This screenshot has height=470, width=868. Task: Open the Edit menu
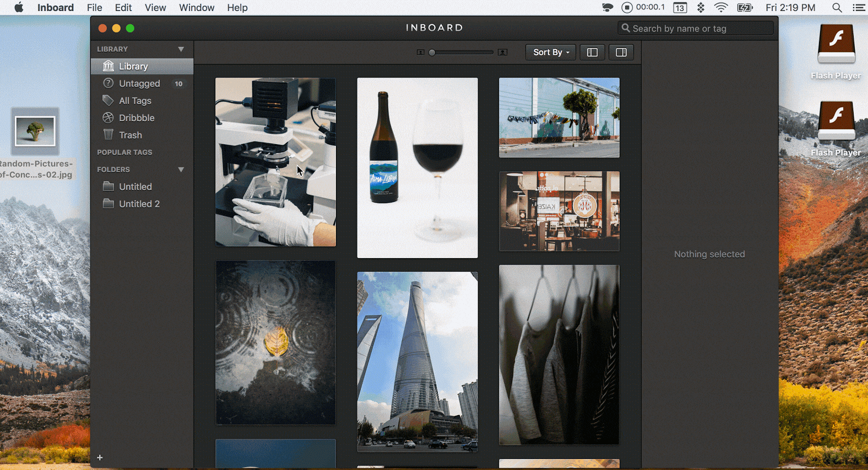(x=123, y=8)
